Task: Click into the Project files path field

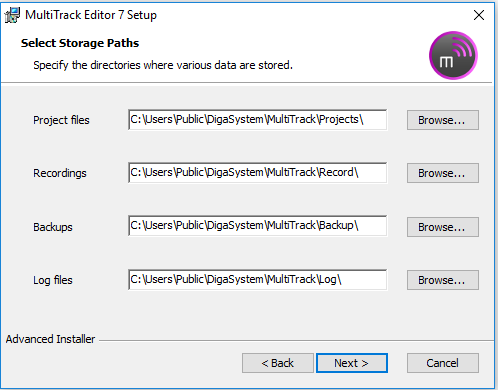Action: coord(258,120)
